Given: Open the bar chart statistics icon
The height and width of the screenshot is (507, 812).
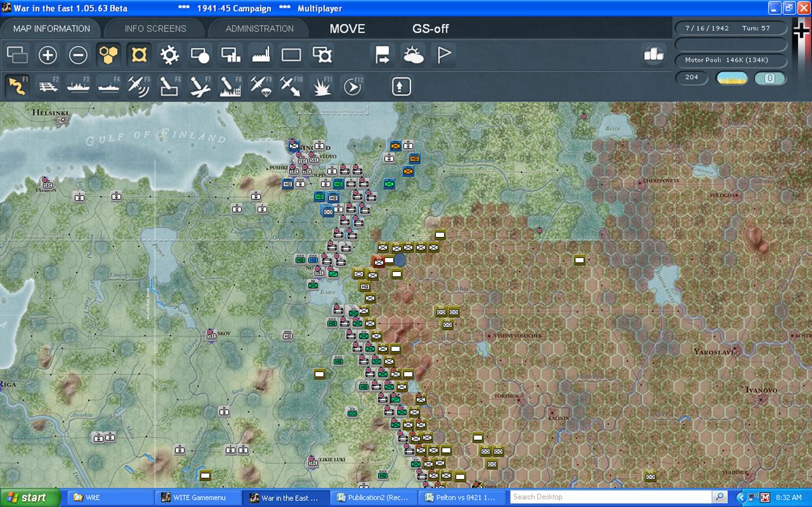Looking at the screenshot, I should [653, 55].
